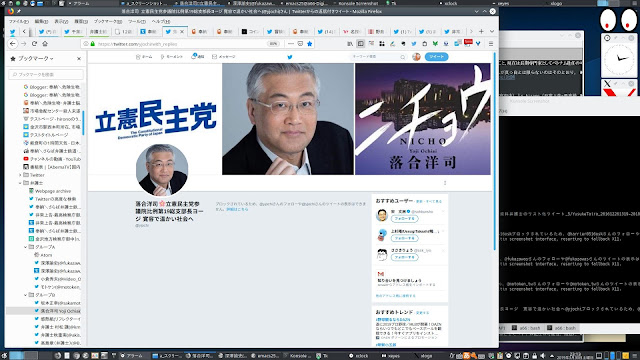Click the blue bookmark star in URL bar

310,44
